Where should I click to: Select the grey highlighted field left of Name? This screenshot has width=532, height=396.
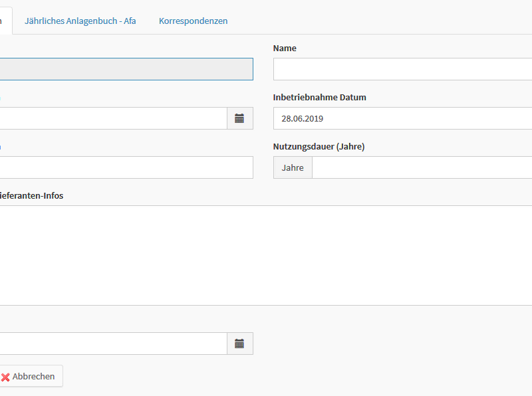[126, 69]
